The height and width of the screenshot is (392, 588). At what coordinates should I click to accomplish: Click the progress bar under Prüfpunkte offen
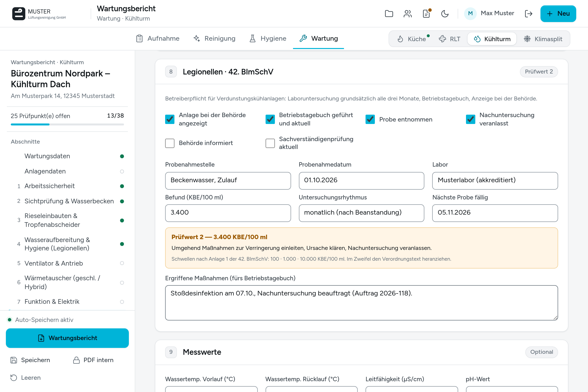(67, 124)
